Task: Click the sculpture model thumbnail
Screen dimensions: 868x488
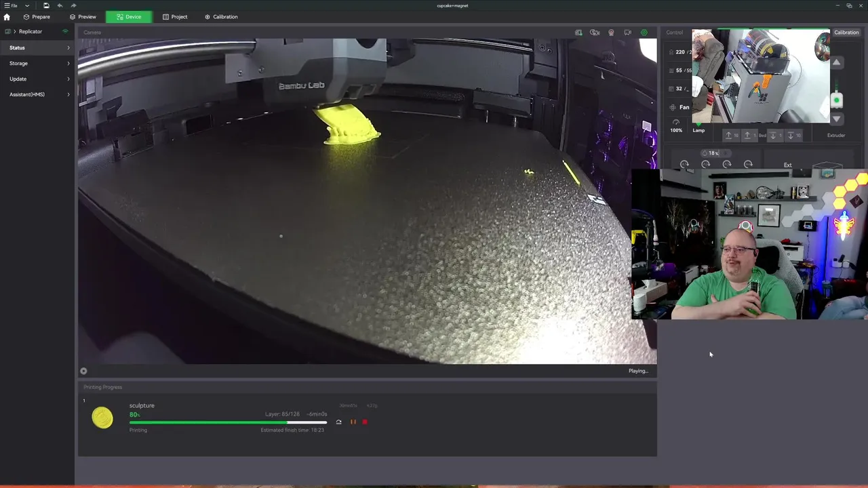Action: (x=102, y=418)
